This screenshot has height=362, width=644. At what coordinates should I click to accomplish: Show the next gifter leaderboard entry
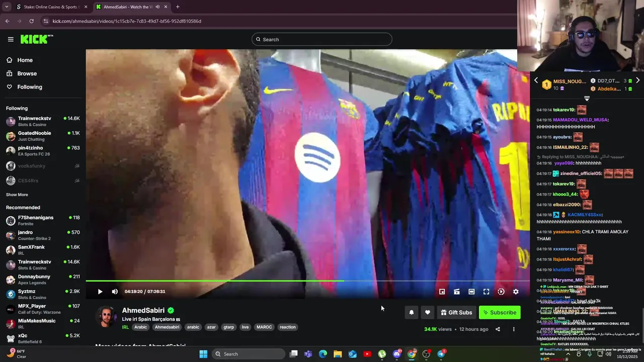click(637, 80)
